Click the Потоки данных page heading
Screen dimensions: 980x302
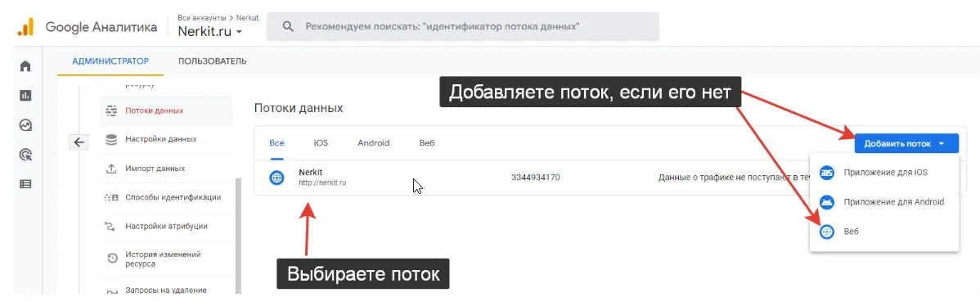tap(299, 108)
